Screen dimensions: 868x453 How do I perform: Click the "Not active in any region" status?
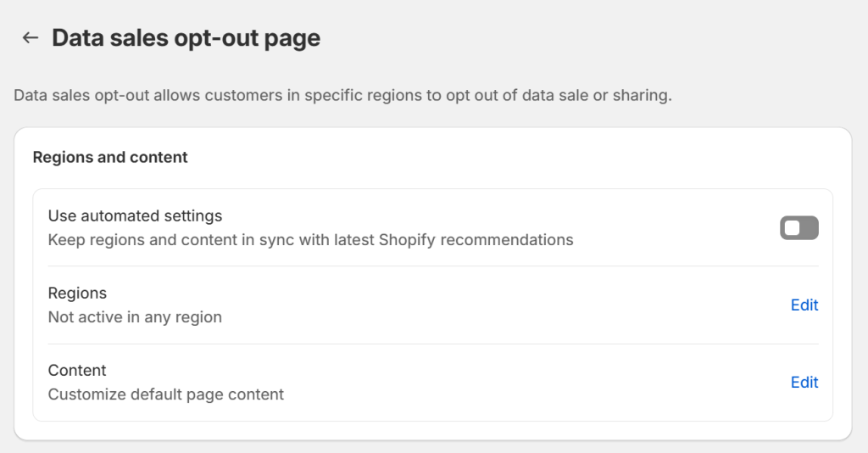(135, 317)
